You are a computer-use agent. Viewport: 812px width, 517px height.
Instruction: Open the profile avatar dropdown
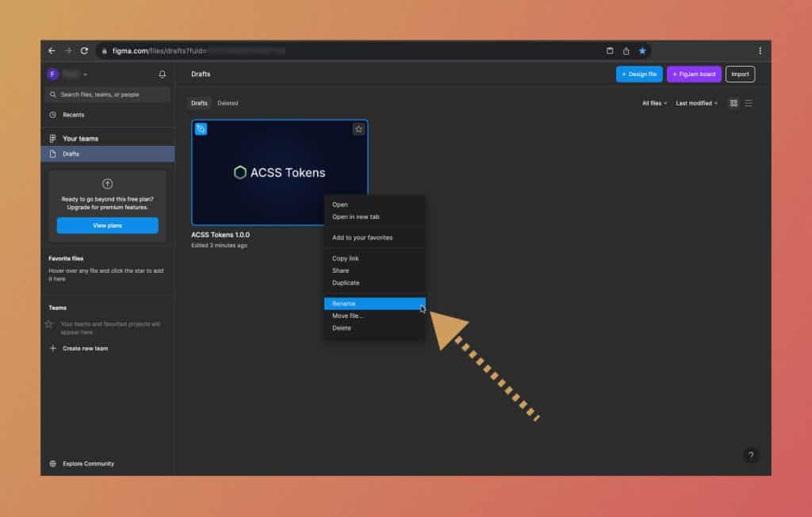click(53, 74)
